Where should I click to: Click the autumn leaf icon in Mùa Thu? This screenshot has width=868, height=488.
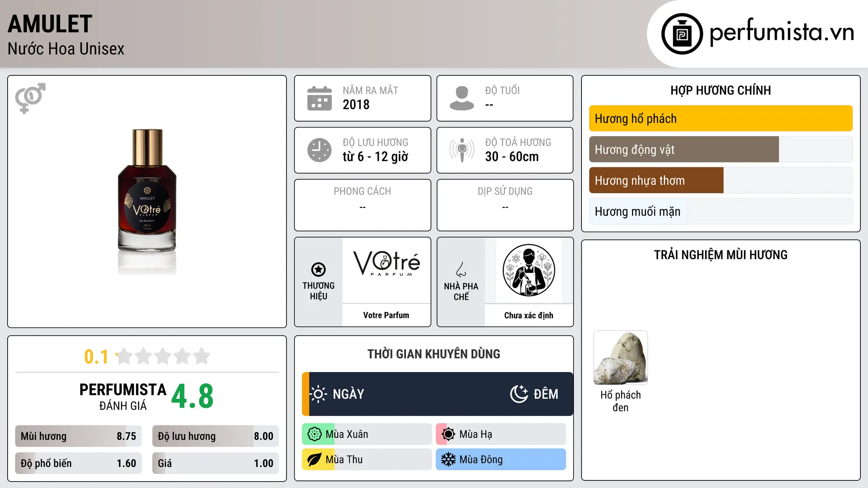click(x=314, y=460)
